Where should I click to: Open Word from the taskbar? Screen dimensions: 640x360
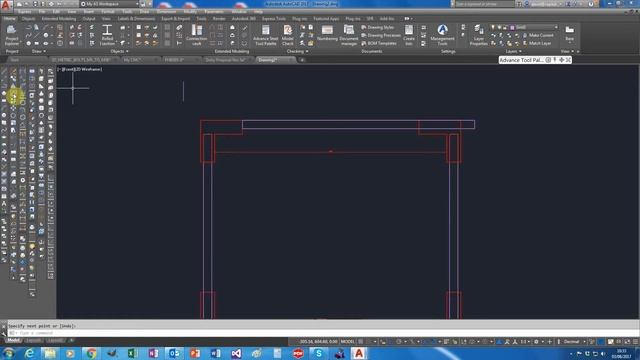point(215,353)
